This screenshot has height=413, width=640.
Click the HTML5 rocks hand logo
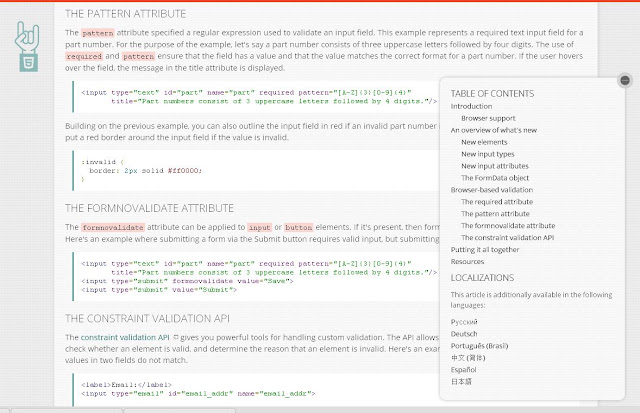[x=27, y=47]
